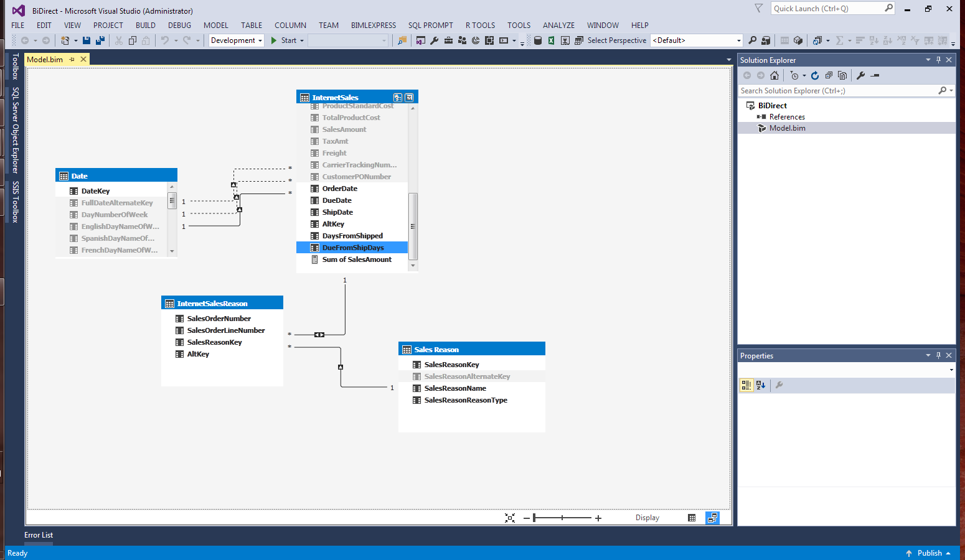Viewport: 965px width, 560px height.
Task: Click Categorized icon in Properties panel
Action: (746, 385)
